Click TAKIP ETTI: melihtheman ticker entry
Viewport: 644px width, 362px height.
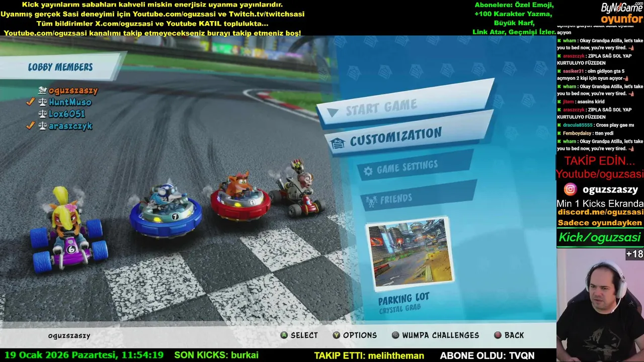coord(369,355)
